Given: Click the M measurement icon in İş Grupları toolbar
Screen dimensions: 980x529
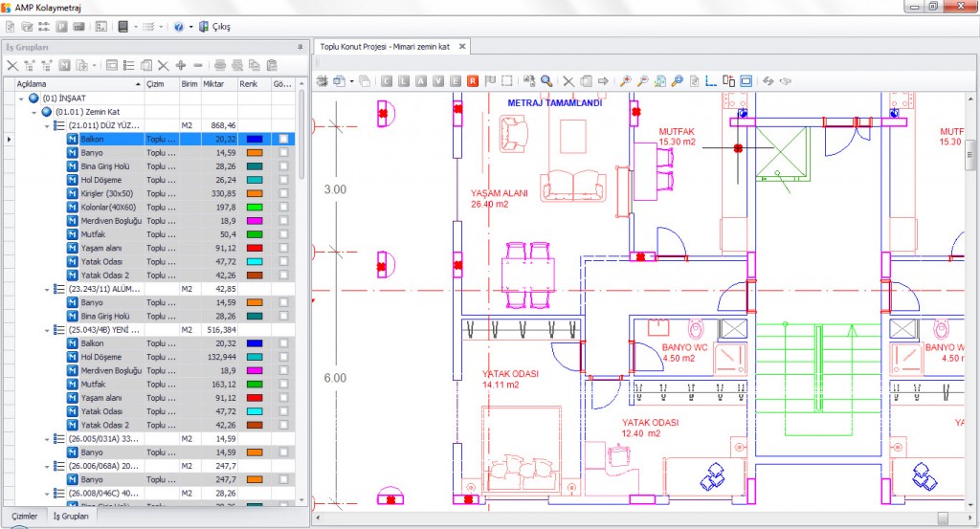Looking at the screenshot, I should 65,66.
